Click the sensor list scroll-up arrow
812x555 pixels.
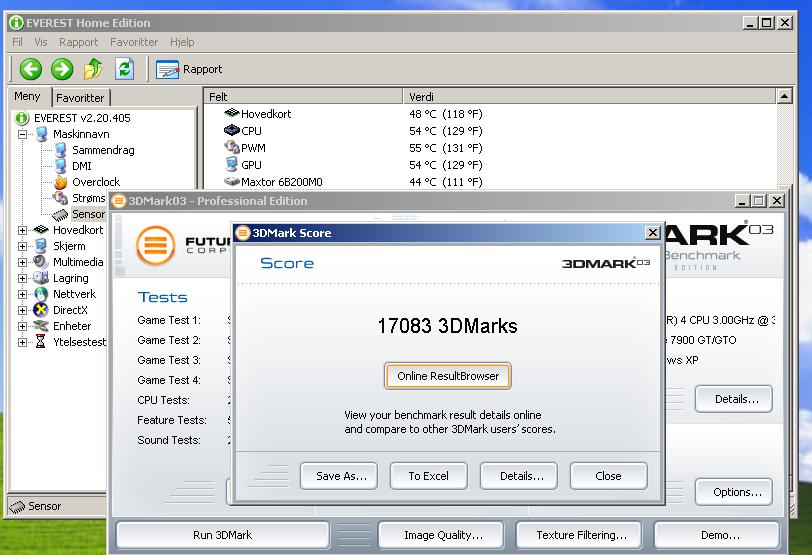tap(785, 96)
